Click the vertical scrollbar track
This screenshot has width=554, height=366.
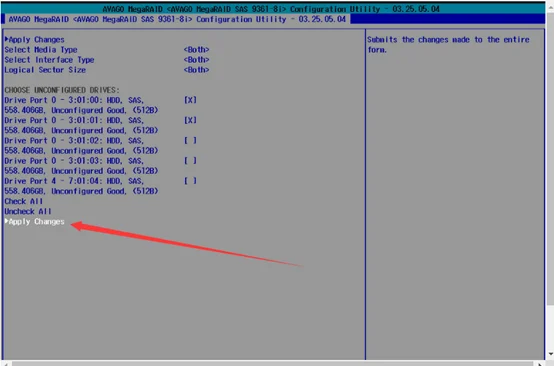click(550, 177)
